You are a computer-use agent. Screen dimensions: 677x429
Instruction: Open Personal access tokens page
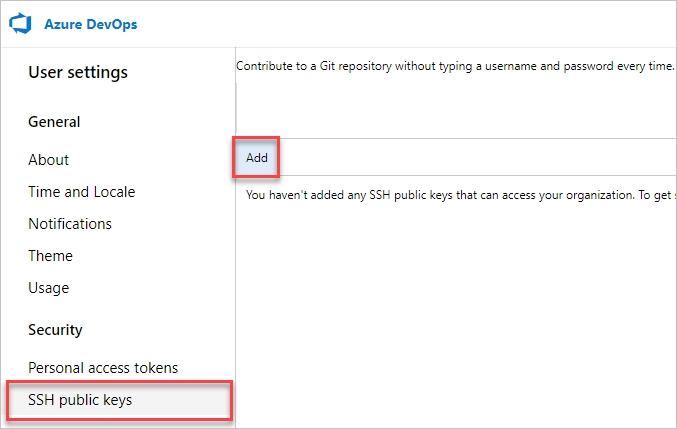(103, 368)
